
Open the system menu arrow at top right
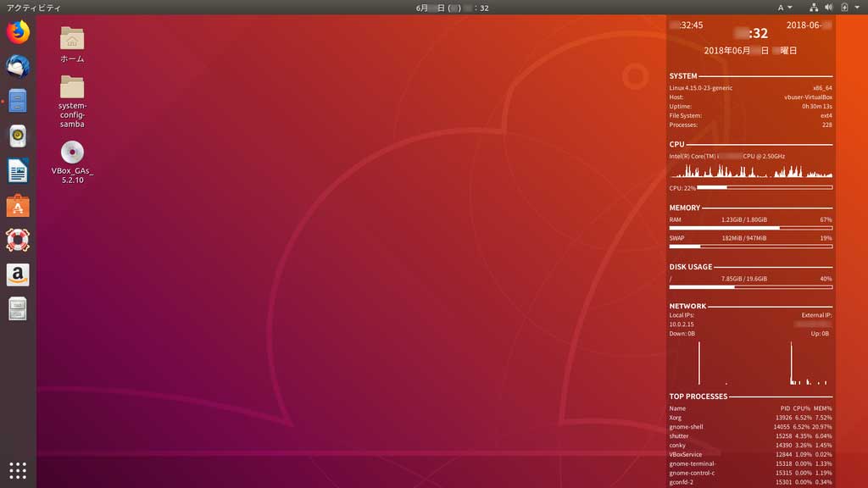(x=856, y=8)
